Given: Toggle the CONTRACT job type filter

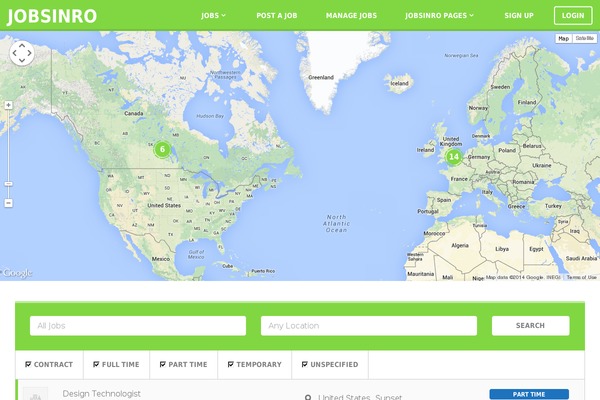Looking at the screenshot, I should coord(49,364).
